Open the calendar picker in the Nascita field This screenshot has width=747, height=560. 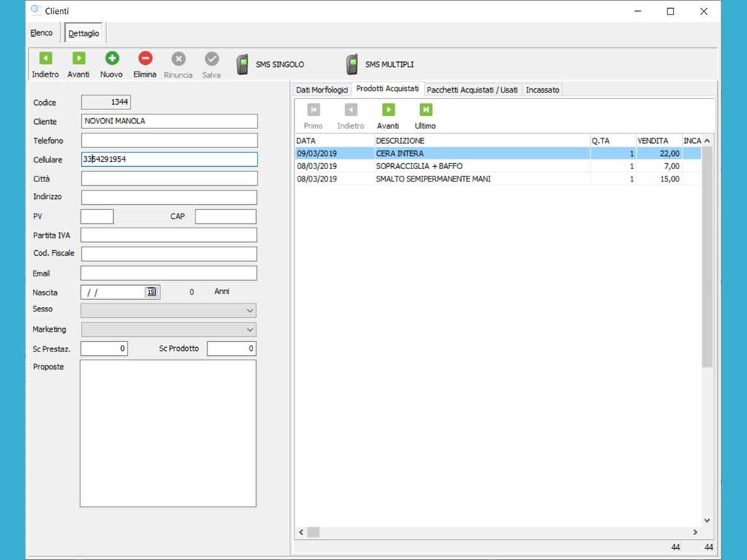point(152,292)
